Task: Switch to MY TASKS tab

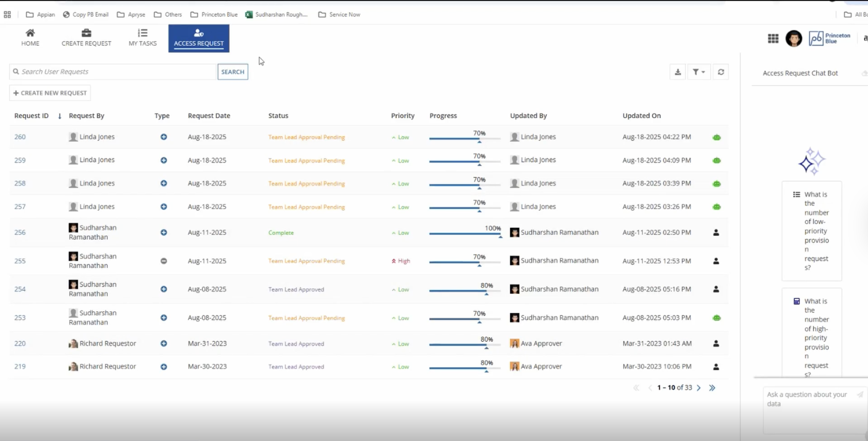Action: [x=142, y=38]
